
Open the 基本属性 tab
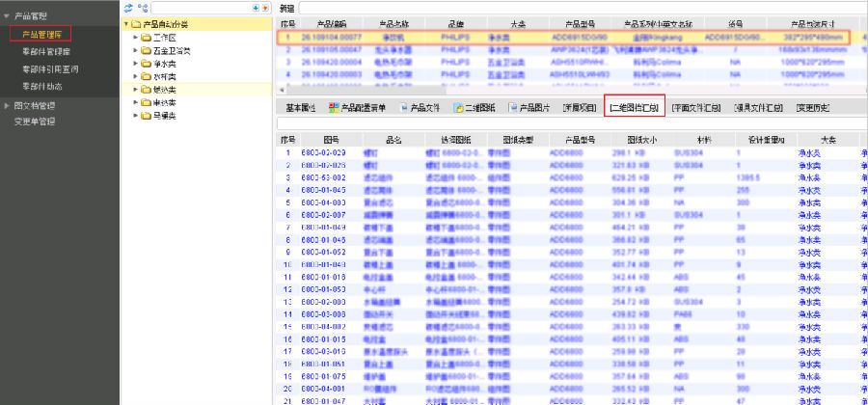click(x=301, y=107)
